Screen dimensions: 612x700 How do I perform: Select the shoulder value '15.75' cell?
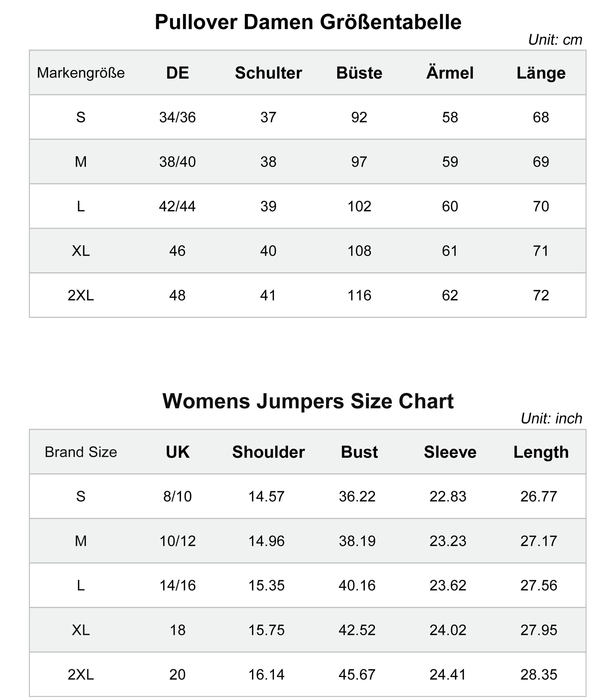[x=266, y=630]
